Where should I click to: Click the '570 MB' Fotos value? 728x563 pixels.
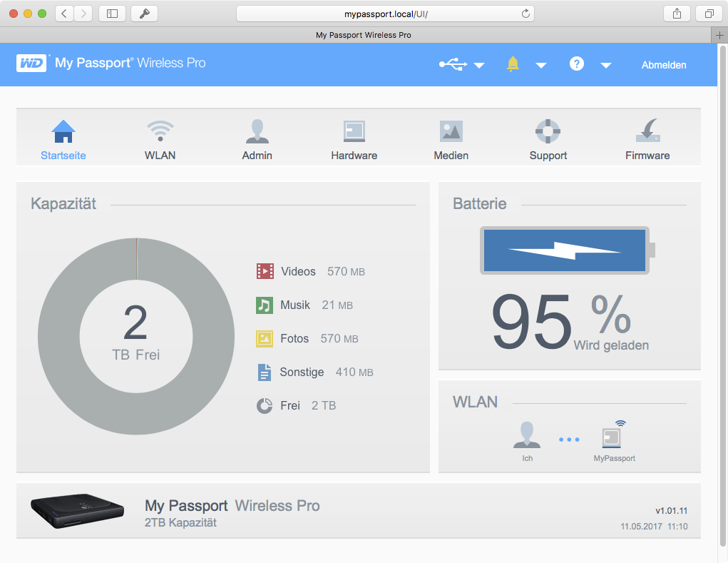coord(339,339)
